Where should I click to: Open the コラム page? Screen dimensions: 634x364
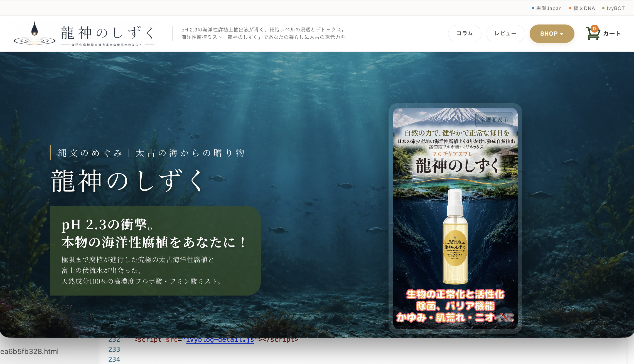pyautogui.click(x=465, y=34)
